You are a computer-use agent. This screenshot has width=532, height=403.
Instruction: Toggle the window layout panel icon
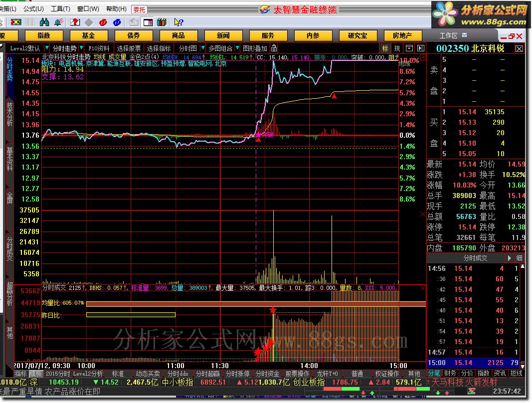tap(148, 22)
